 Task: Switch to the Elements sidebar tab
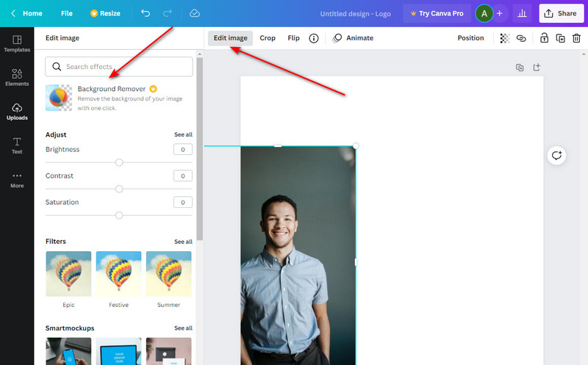point(17,77)
